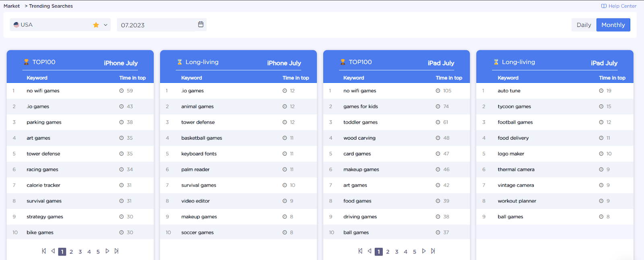Image resolution: width=644 pixels, height=260 pixels.
Task: Click the Market breadcrumb link
Action: (x=12, y=6)
